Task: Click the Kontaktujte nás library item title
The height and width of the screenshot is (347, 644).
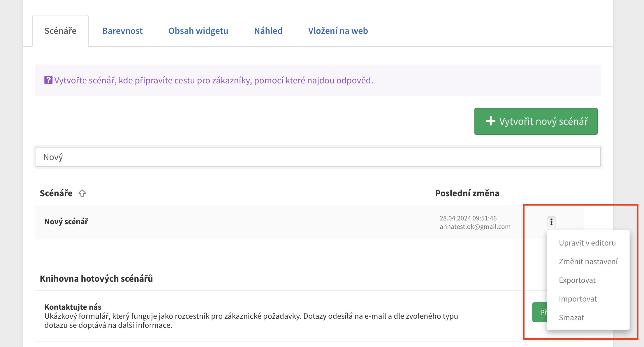Action: (73, 307)
